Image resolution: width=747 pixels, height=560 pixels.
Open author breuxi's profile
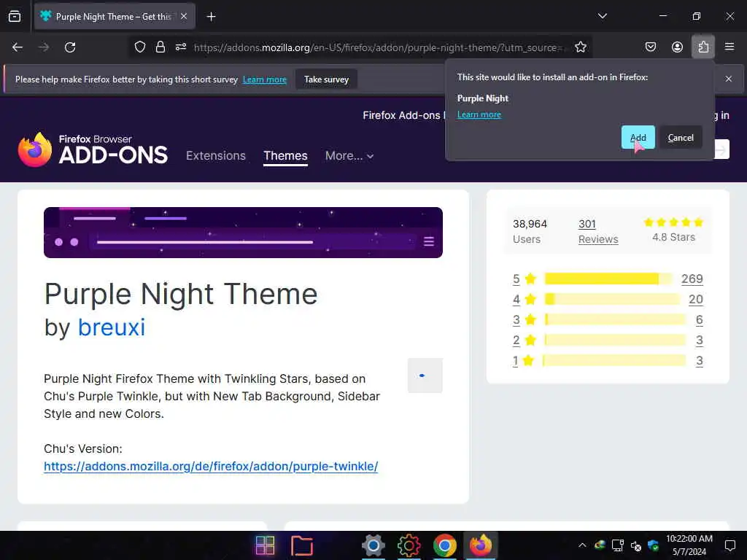112,327
